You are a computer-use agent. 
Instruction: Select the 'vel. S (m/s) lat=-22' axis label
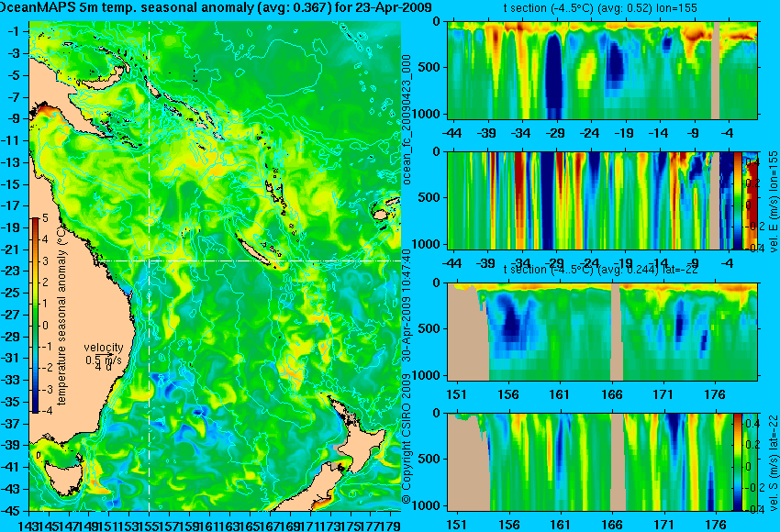773,462
